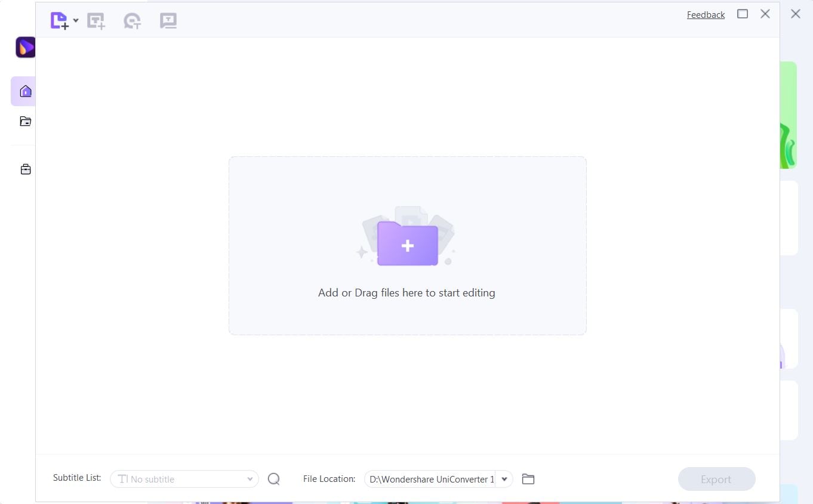Image resolution: width=813 pixels, height=504 pixels.
Task: Close the main UniConverter window behind
Action: 796,14
